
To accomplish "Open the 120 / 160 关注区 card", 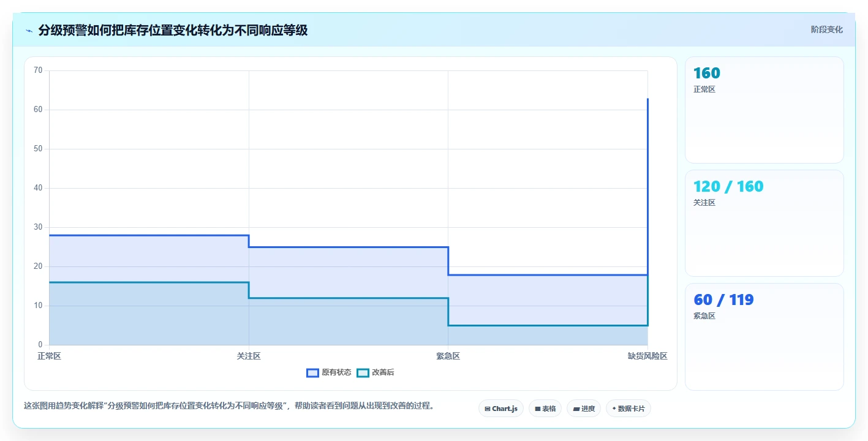I will point(764,223).
